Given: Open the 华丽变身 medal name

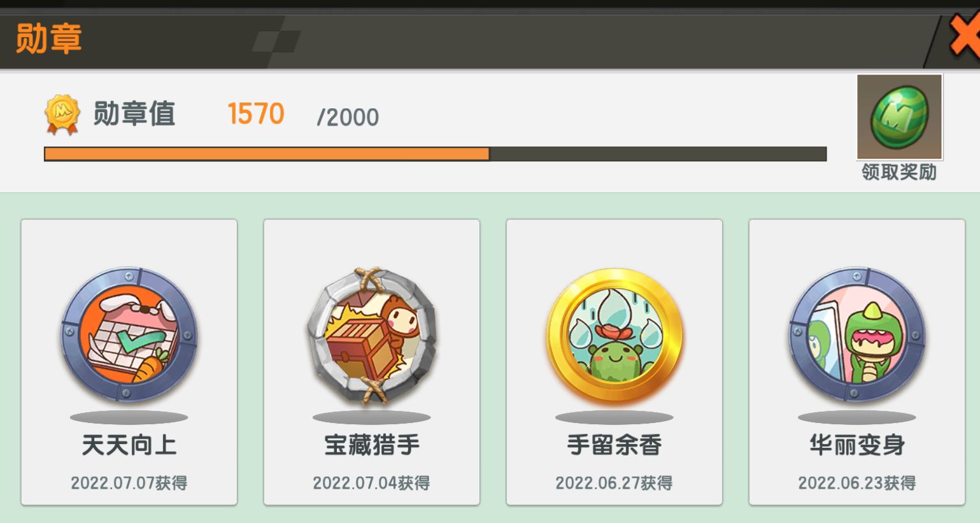Looking at the screenshot, I should pyautogui.click(x=857, y=445).
